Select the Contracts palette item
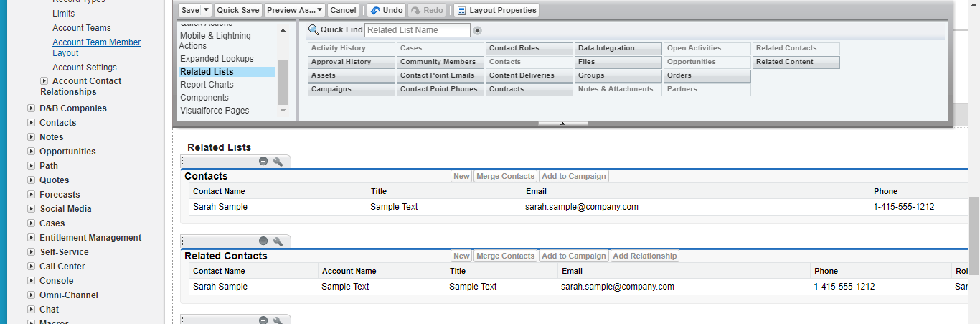Screen dimensions: 980x324 (x=529, y=89)
